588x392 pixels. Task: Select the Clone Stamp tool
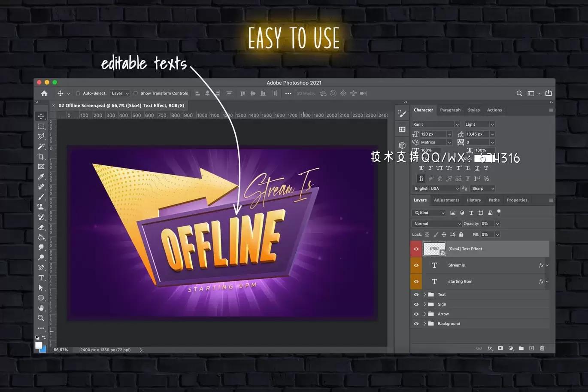[41, 207]
